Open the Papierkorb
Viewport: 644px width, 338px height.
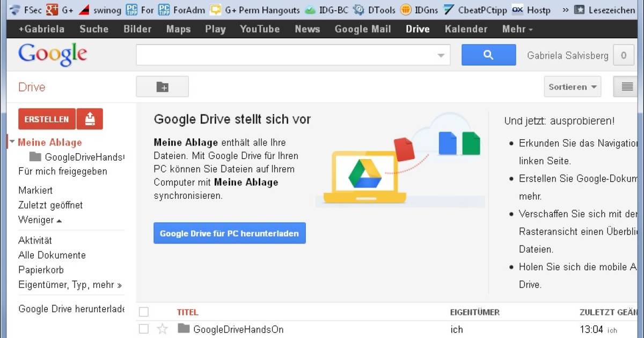tap(41, 270)
